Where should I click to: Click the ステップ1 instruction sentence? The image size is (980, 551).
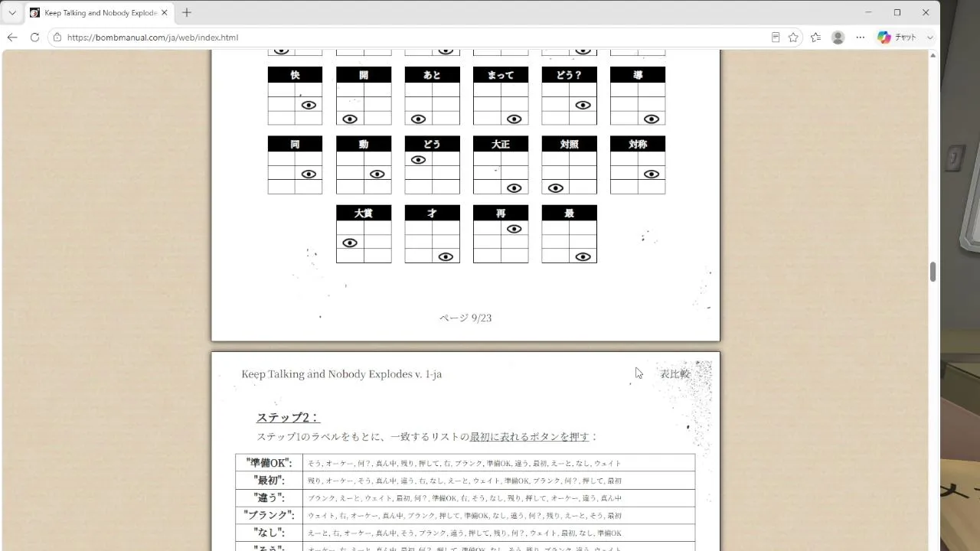pos(426,436)
